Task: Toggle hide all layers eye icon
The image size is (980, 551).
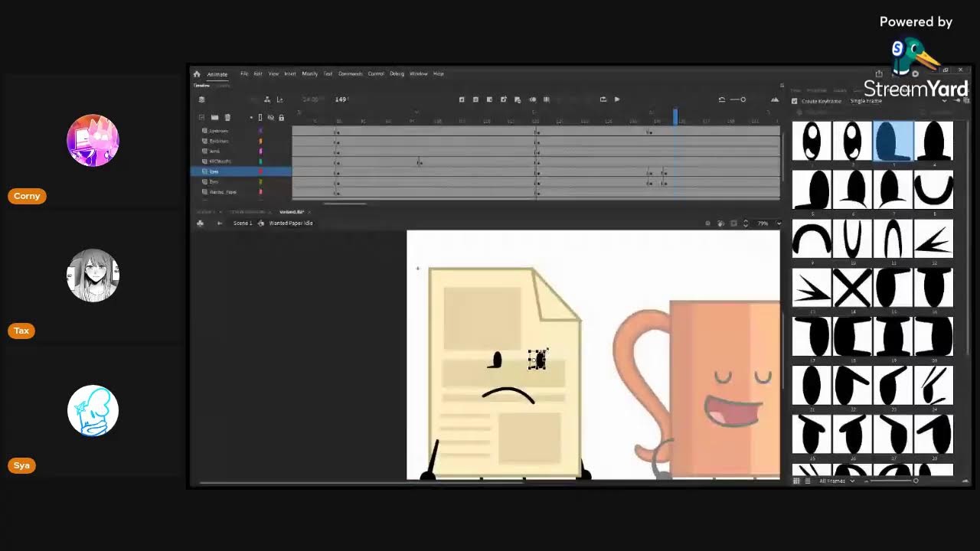Action: pyautogui.click(x=271, y=118)
